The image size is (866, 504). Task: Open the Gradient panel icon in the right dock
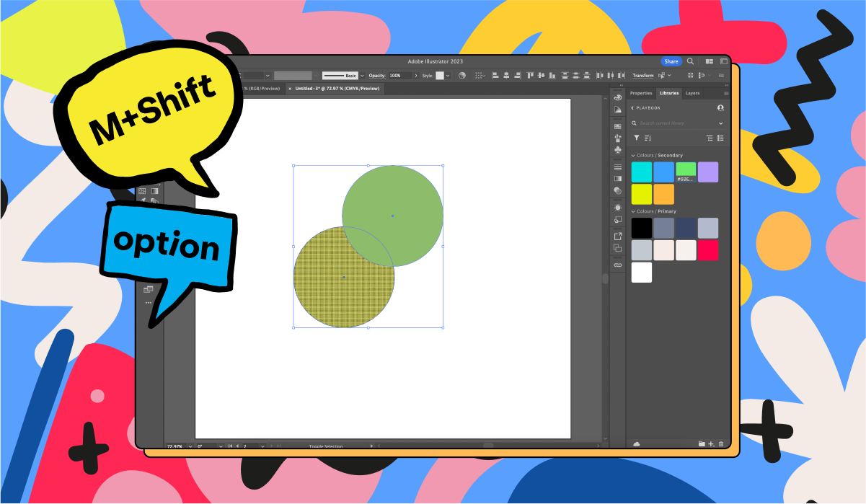[x=618, y=178]
